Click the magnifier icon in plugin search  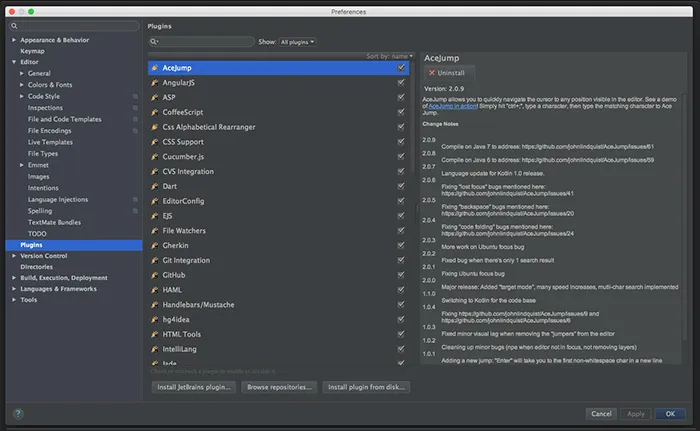155,42
